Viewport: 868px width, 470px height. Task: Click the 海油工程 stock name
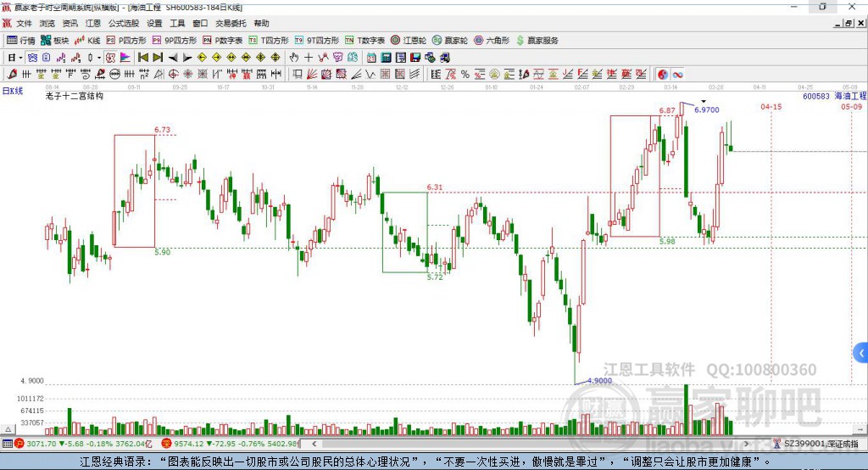[850, 96]
